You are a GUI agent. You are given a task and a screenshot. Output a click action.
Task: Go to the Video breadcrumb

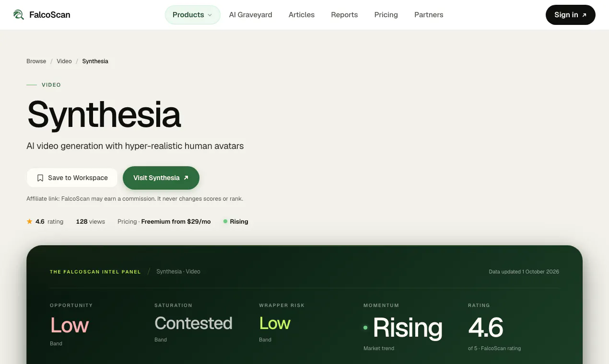click(x=64, y=61)
